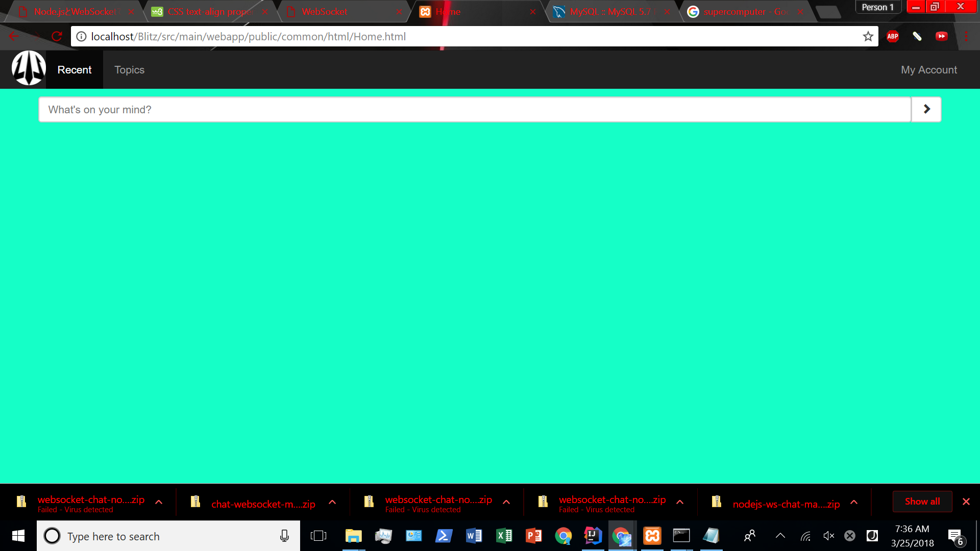980x551 pixels.
Task: Open XAMPP from taskbar
Action: click(652, 536)
